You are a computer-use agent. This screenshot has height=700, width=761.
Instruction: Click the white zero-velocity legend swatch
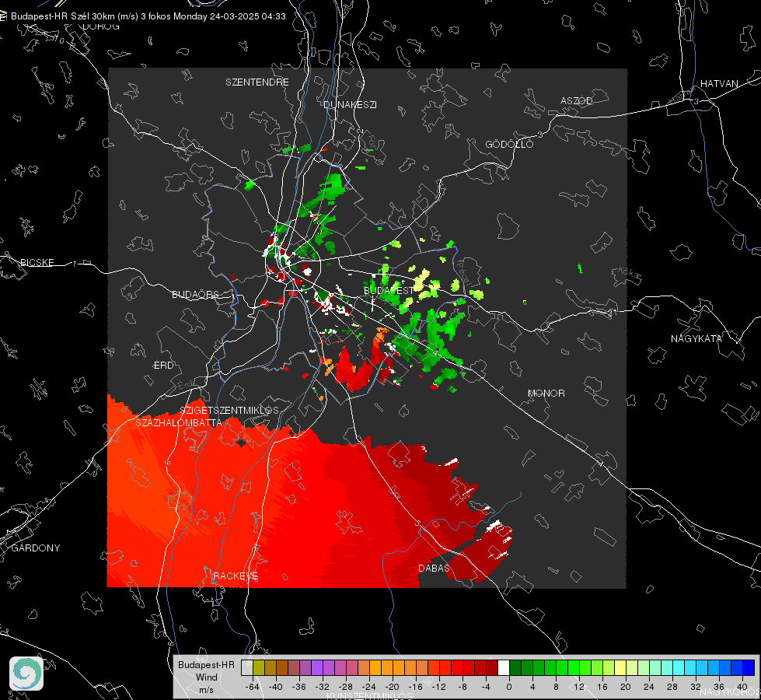[504, 667]
